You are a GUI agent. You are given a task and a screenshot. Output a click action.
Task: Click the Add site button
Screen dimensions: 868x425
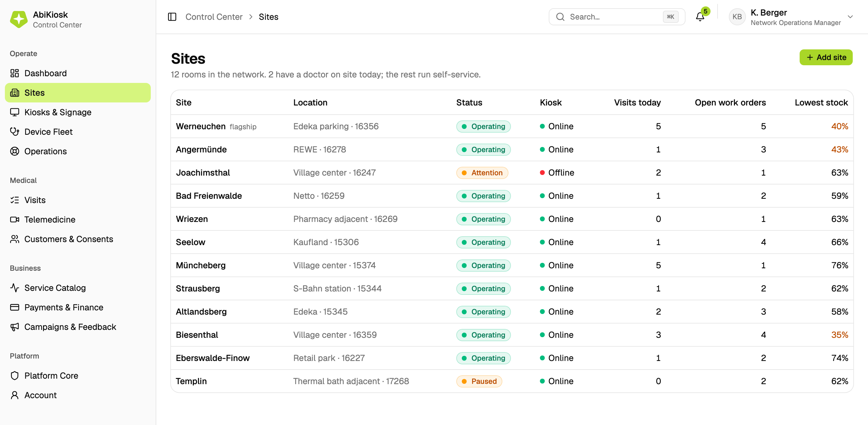click(x=826, y=57)
